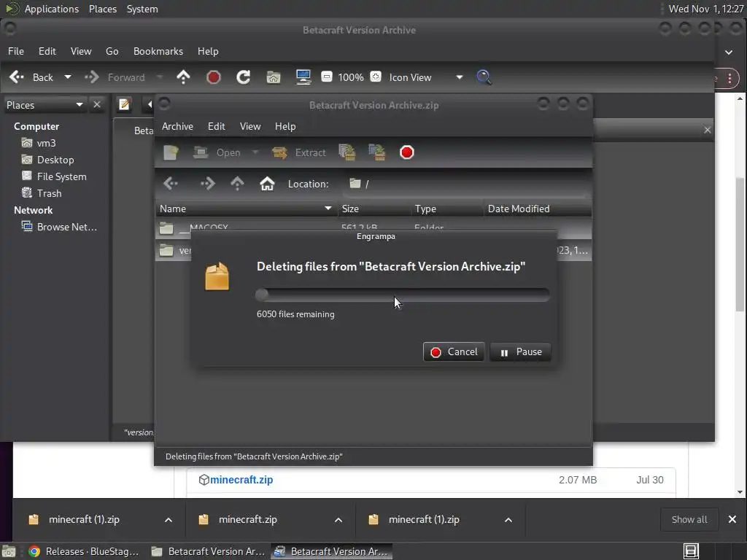Screen dimensions: 747x560
Task: Go back in the Engrampa location bar
Action: [171, 183]
